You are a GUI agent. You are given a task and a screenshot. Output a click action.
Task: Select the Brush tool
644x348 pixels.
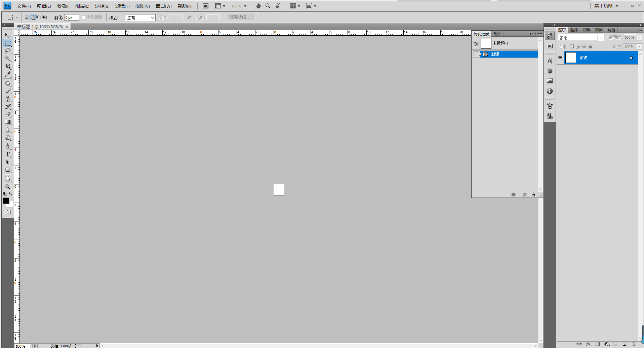[x=8, y=91]
